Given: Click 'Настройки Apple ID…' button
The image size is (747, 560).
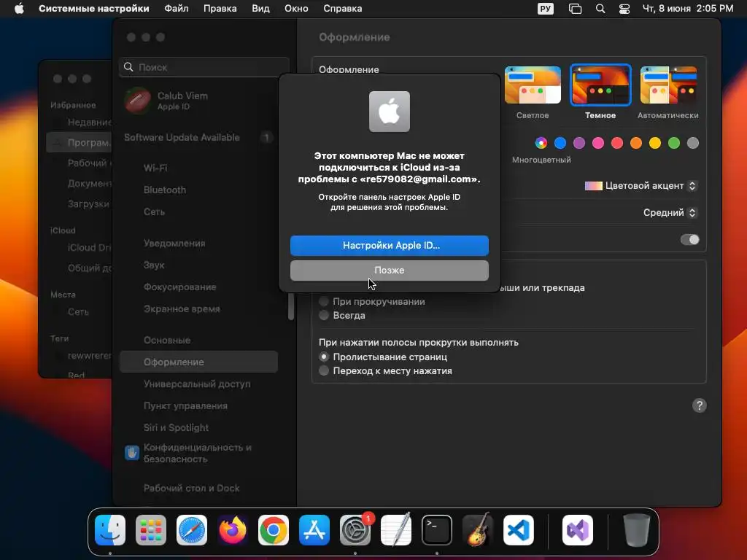Looking at the screenshot, I should pyautogui.click(x=390, y=245).
